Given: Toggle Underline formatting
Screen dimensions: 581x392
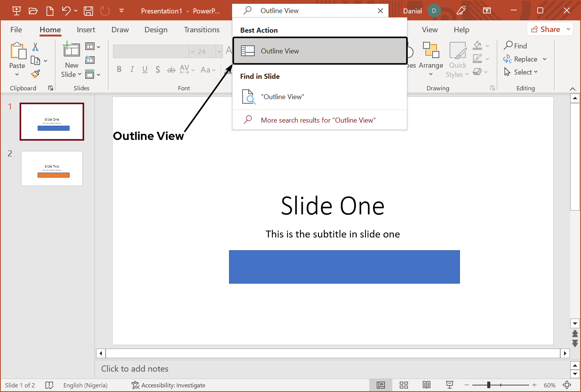Looking at the screenshot, I should coord(145,69).
